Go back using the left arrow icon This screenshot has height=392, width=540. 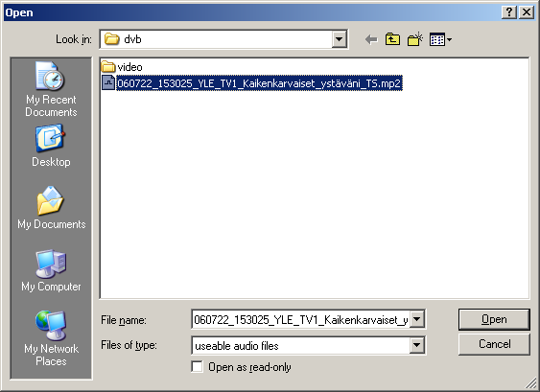tap(371, 39)
